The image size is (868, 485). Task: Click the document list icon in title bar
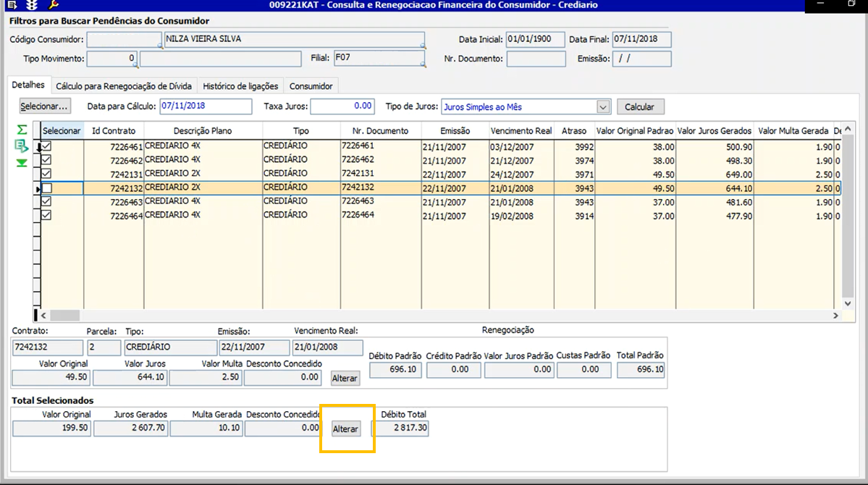[x=12, y=5]
